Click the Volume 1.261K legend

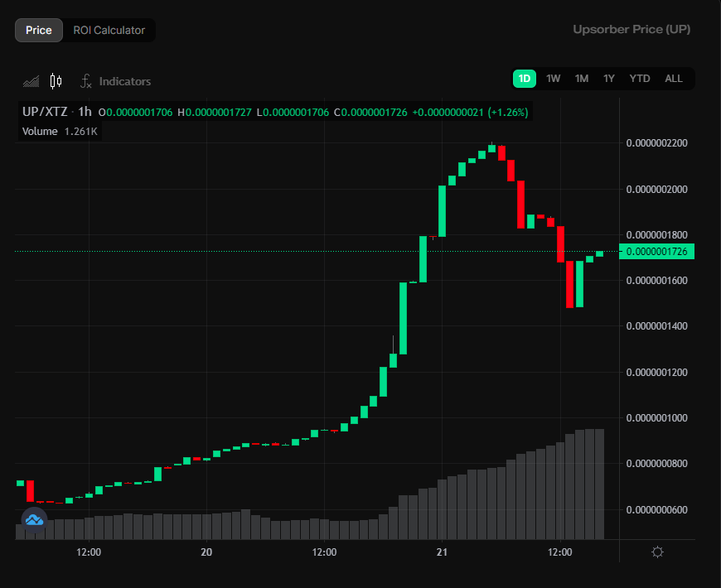(x=60, y=132)
